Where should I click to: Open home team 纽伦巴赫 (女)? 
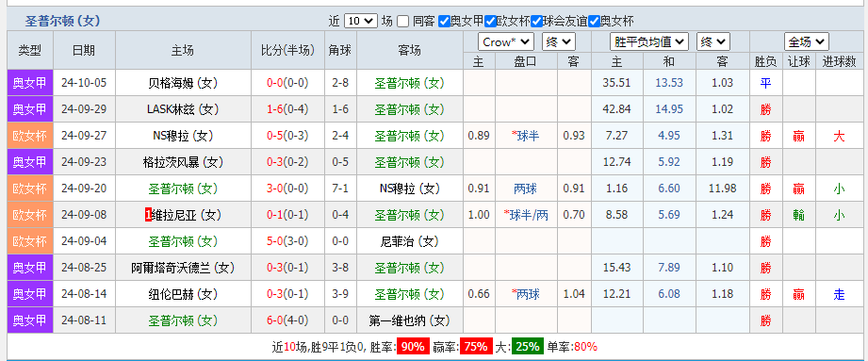tap(183, 295)
